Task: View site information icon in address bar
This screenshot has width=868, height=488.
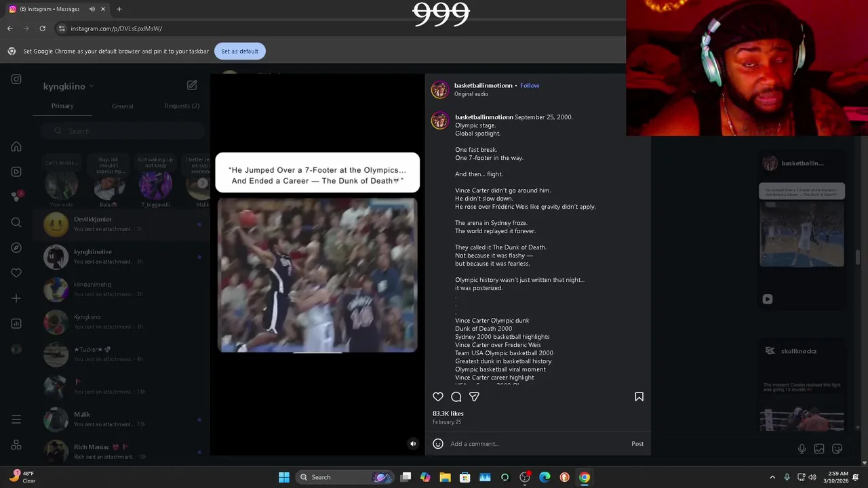Action: [62, 28]
